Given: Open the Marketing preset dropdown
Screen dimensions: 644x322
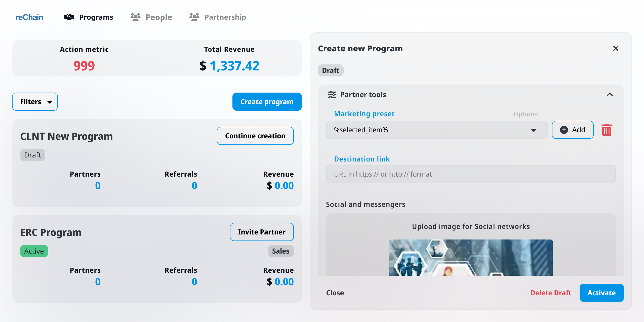Looking at the screenshot, I should 437,130.
